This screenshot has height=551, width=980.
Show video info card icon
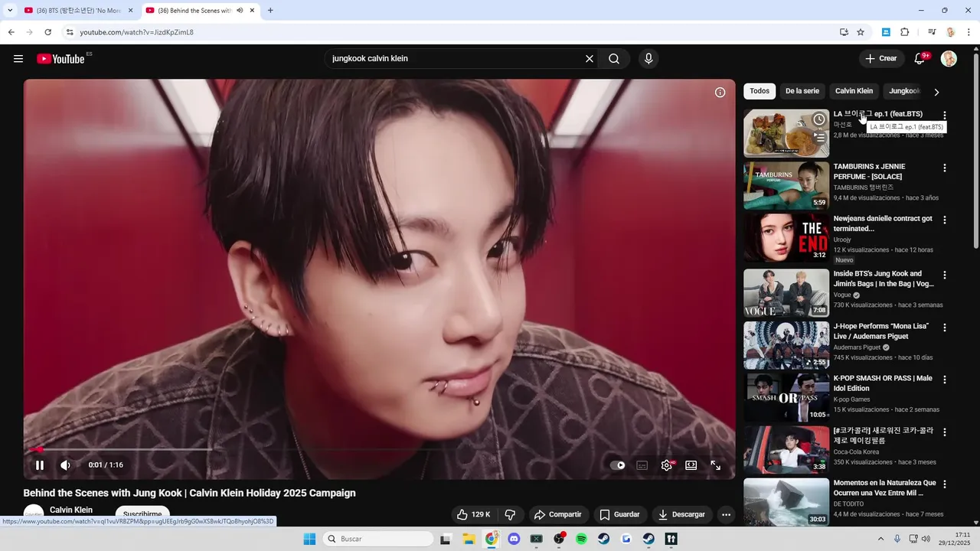coord(720,93)
